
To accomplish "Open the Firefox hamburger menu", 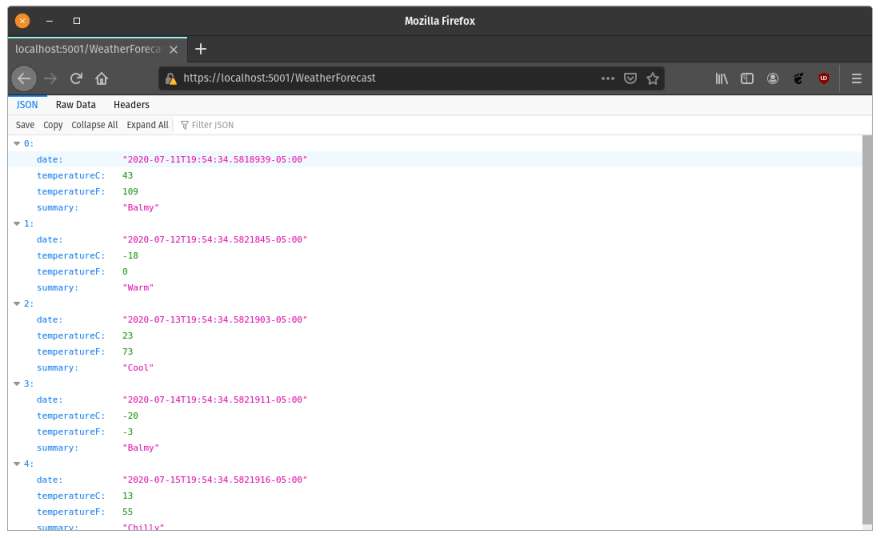I will 856,79.
